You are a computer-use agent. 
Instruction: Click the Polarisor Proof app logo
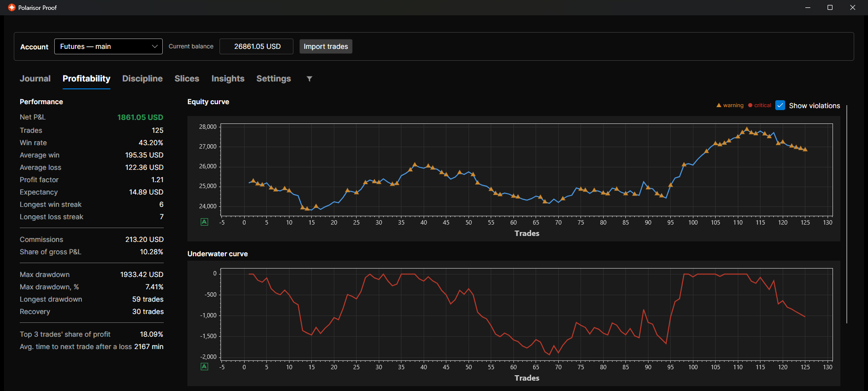pyautogui.click(x=12, y=7)
